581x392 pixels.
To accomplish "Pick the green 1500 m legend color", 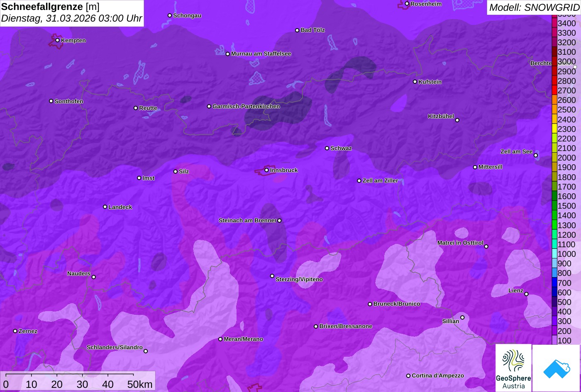I will point(554,206).
